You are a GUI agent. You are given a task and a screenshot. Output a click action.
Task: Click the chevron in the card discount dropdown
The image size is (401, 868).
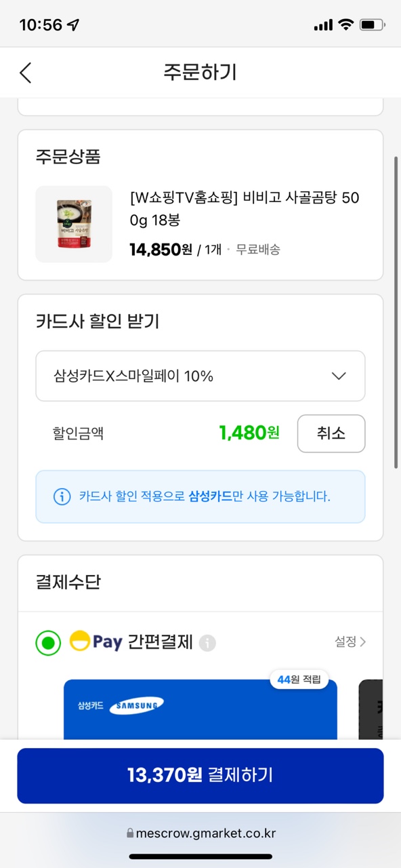[339, 376]
